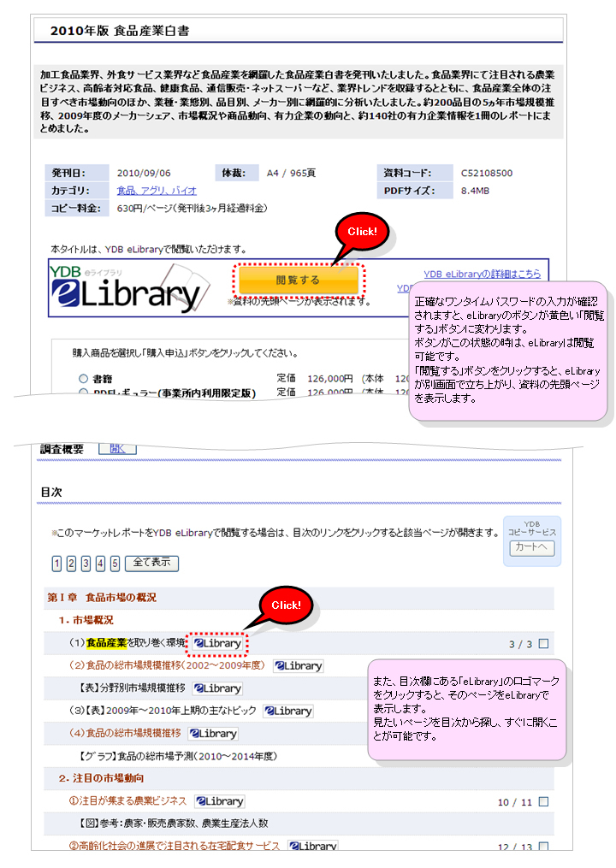Viewport: 616px width, 868px height.
Task: Open eLibrary icon beside 食品の総市場規模推移(2002～2009年度)
Action: click(x=298, y=666)
